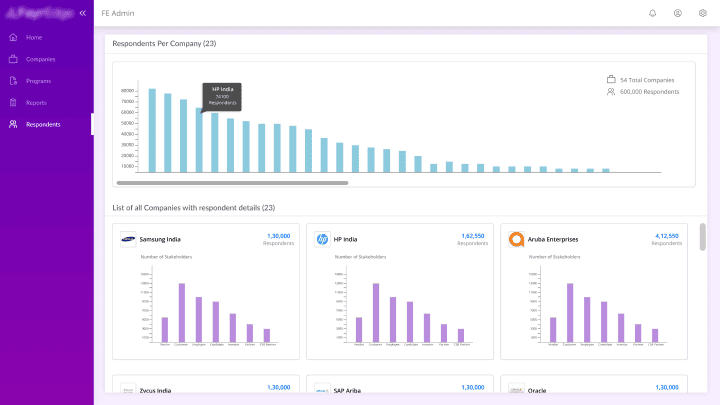This screenshot has height=405, width=720.
Task: Click the chart horizontal scrollbar
Action: [x=232, y=183]
